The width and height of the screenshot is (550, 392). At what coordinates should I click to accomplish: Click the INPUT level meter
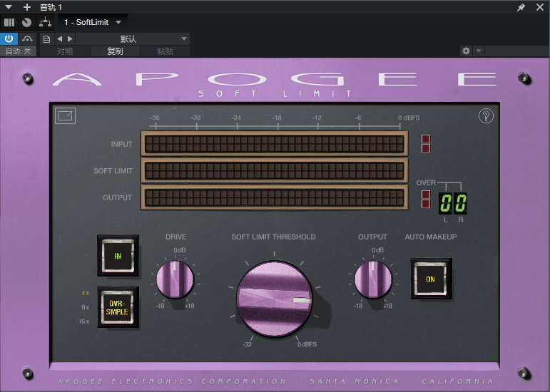275,144
